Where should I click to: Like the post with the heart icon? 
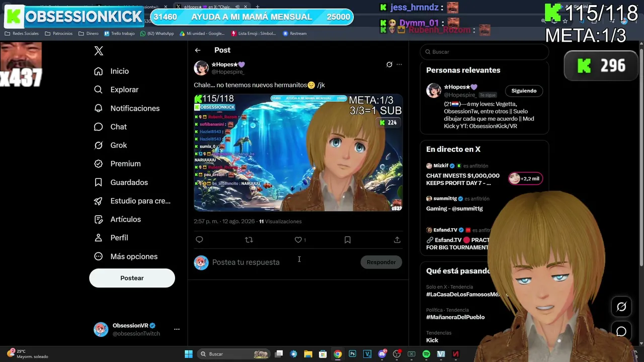tap(298, 240)
